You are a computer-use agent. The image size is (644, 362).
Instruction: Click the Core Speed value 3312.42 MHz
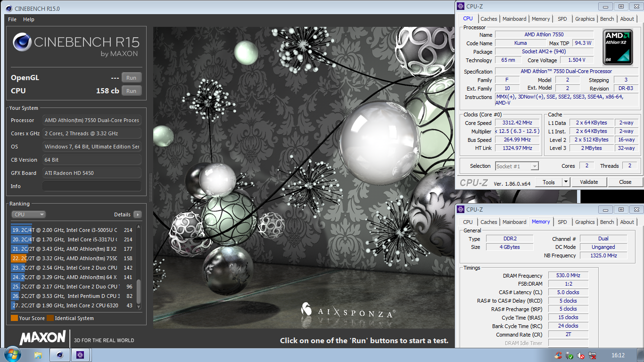[x=517, y=123]
